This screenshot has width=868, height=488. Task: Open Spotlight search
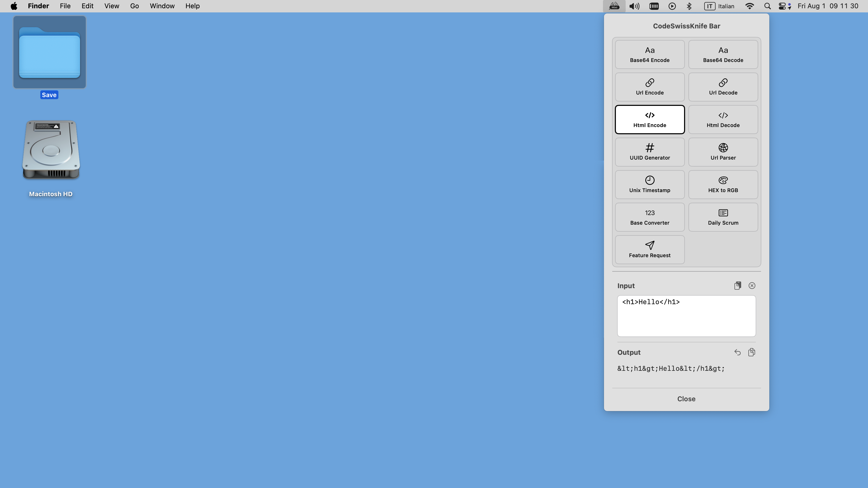[x=768, y=6]
